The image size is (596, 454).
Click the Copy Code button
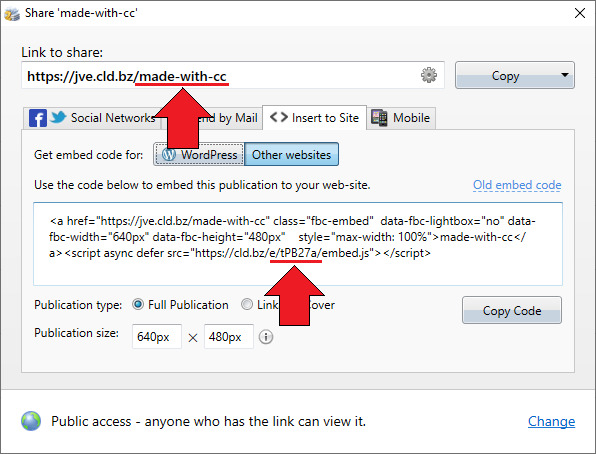pos(512,310)
